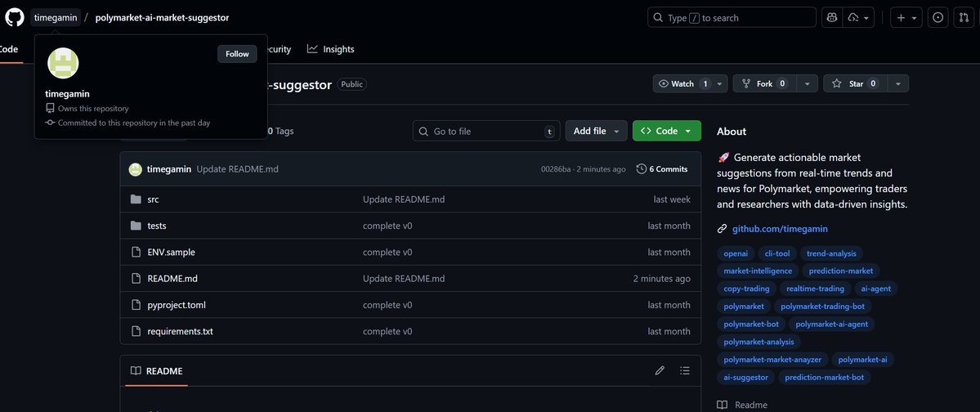
Task: Expand the Star lists dropdown arrow
Action: 898,83
